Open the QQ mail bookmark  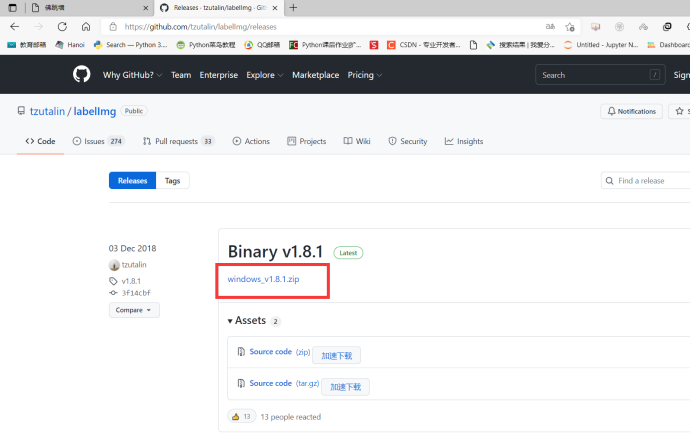(262, 45)
